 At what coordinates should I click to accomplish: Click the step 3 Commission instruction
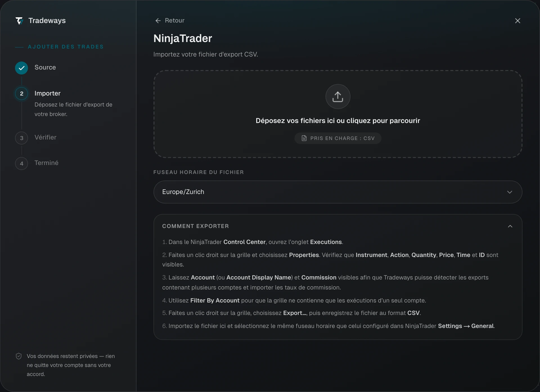point(325,282)
